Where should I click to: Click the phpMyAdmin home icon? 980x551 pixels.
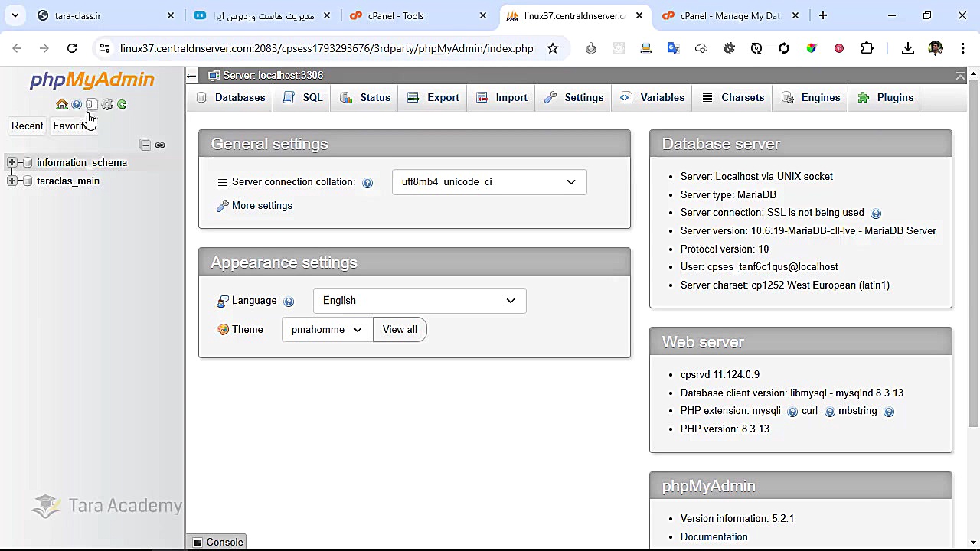[62, 105]
